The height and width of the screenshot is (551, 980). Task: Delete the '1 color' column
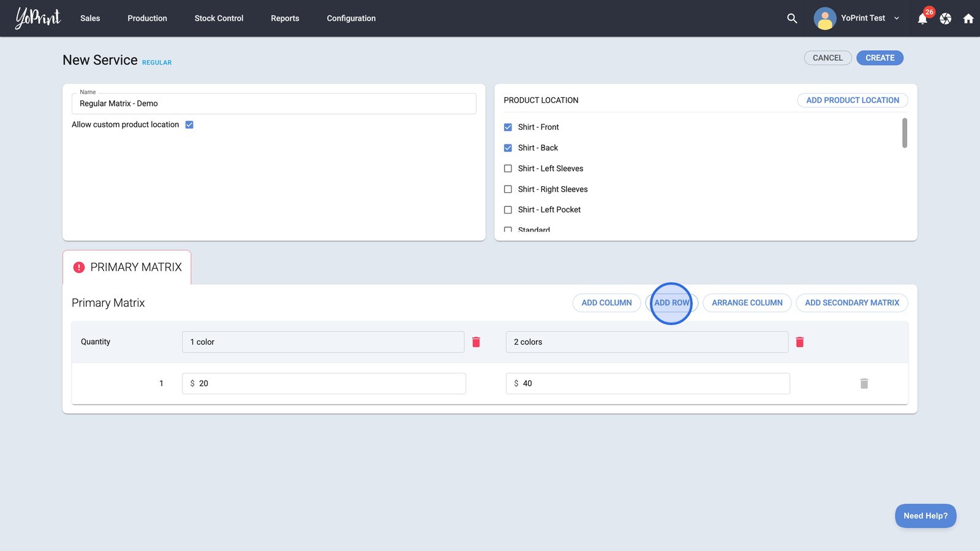[x=476, y=342]
